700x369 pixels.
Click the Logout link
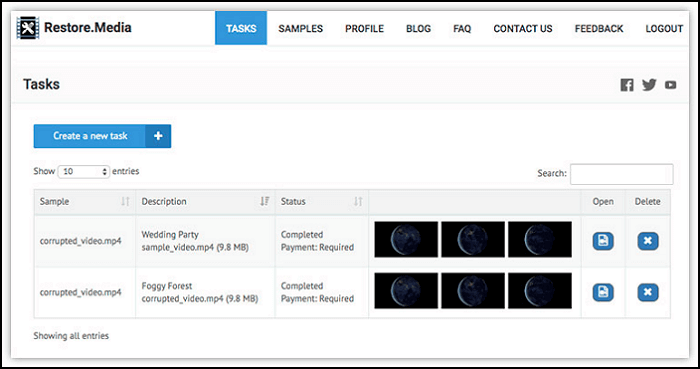664,29
